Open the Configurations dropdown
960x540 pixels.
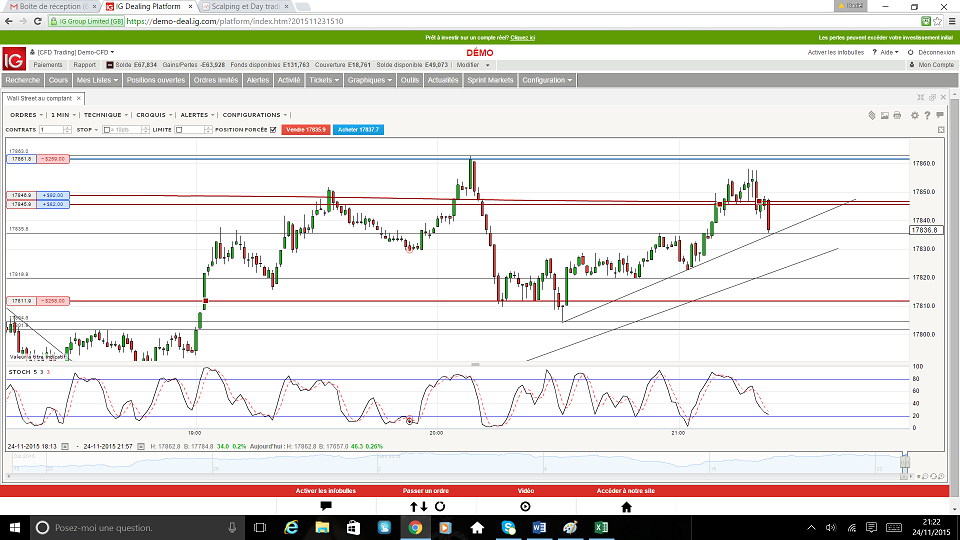tap(255, 115)
